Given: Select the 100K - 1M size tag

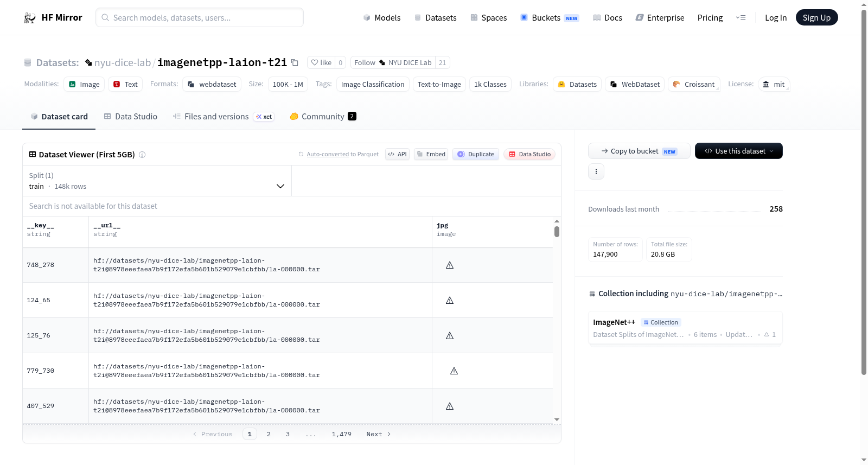Looking at the screenshot, I should point(288,84).
